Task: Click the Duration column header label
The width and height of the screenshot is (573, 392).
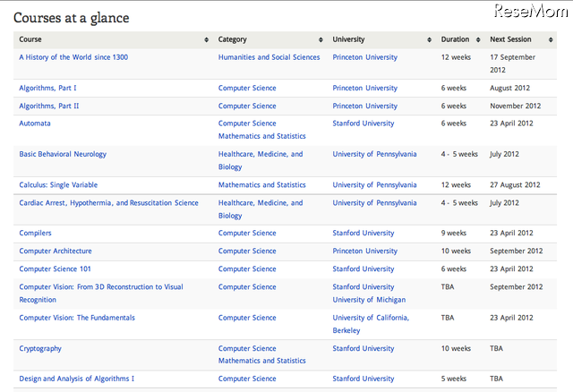Action: (455, 39)
